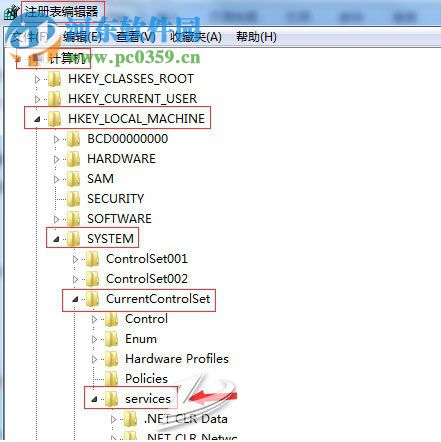The image size is (441, 442).
Task: Click the ControlSet001 folder icon
Action: [x=92, y=259]
